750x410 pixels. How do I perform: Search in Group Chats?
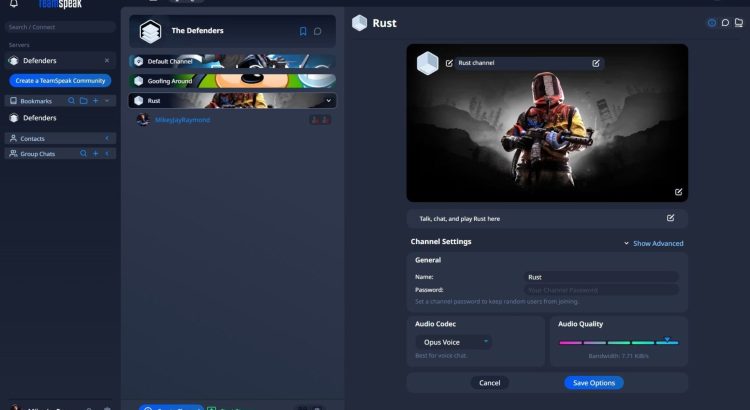tap(83, 154)
